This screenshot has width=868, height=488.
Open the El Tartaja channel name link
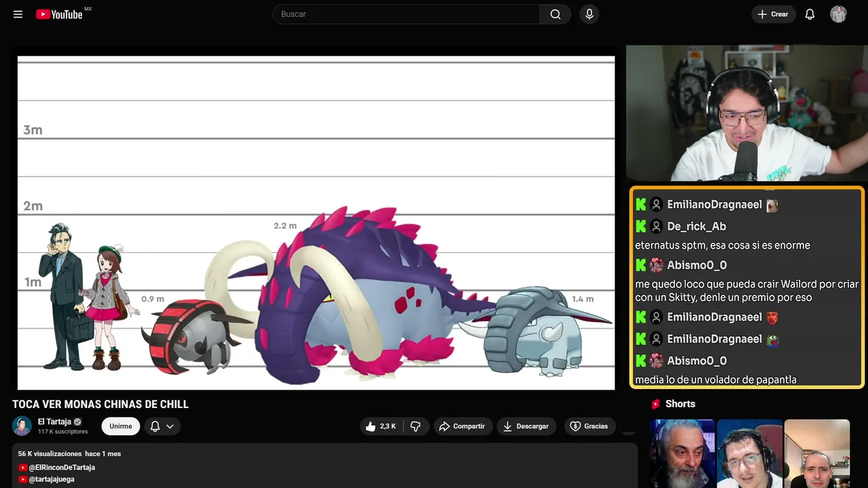pos(54,422)
